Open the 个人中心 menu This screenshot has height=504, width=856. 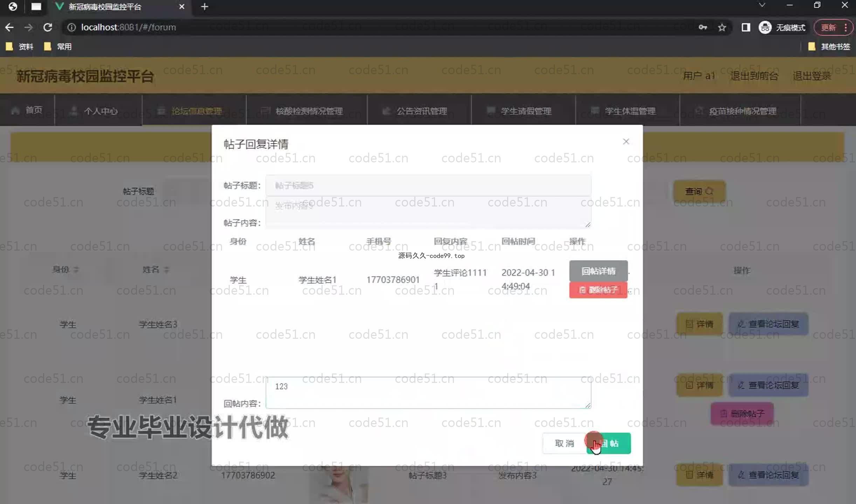tap(98, 111)
